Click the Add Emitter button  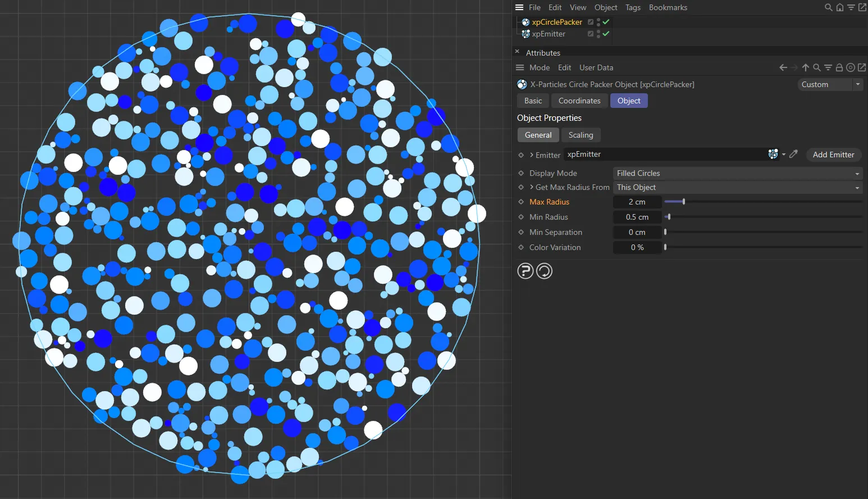pyautogui.click(x=833, y=155)
